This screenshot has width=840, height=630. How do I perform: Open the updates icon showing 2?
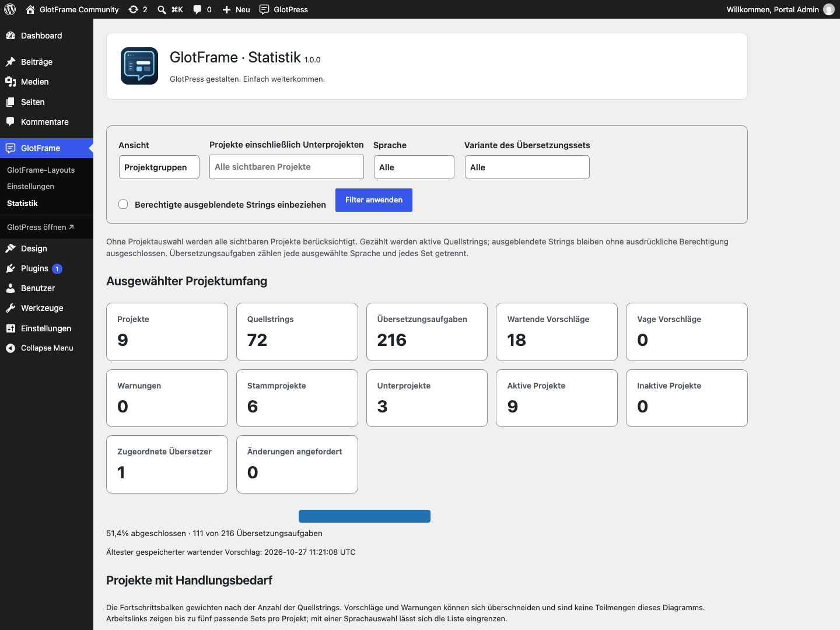tap(134, 9)
